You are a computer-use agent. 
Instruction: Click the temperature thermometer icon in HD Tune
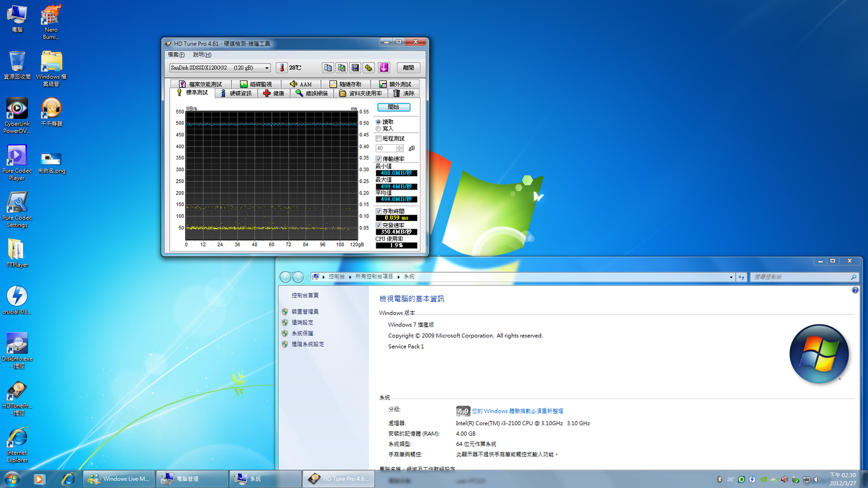pyautogui.click(x=282, y=68)
